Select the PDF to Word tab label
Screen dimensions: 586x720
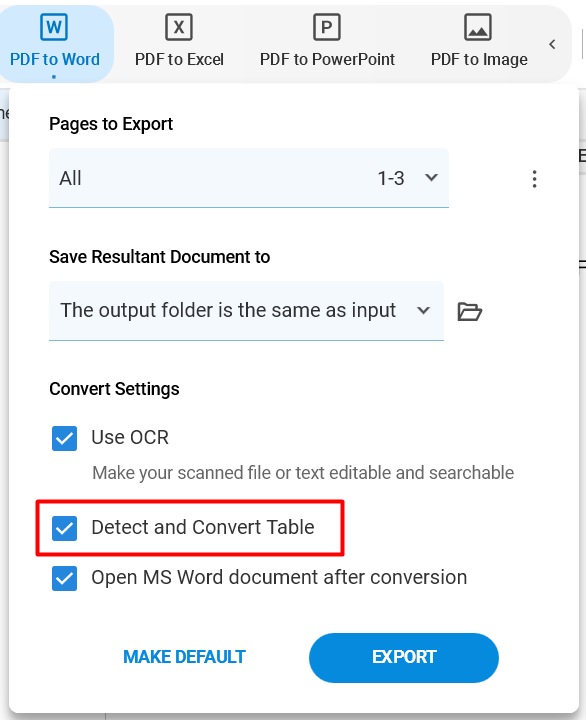pyautogui.click(x=55, y=59)
